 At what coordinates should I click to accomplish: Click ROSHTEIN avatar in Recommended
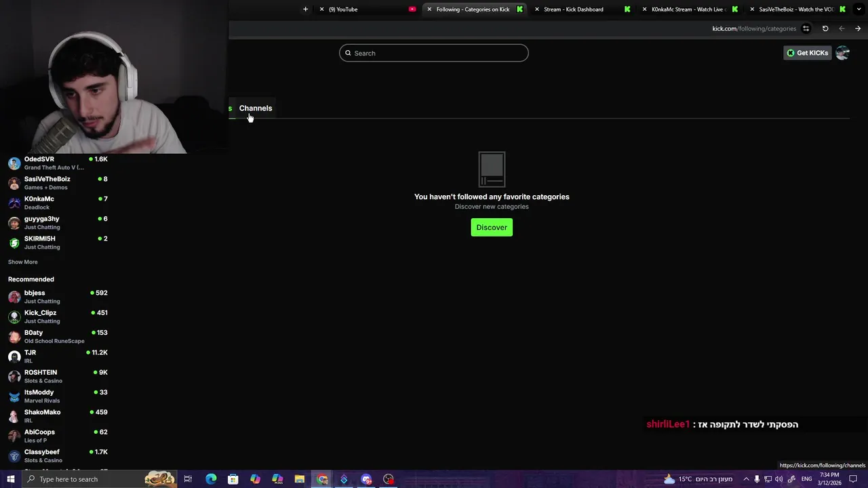tap(14, 376)
